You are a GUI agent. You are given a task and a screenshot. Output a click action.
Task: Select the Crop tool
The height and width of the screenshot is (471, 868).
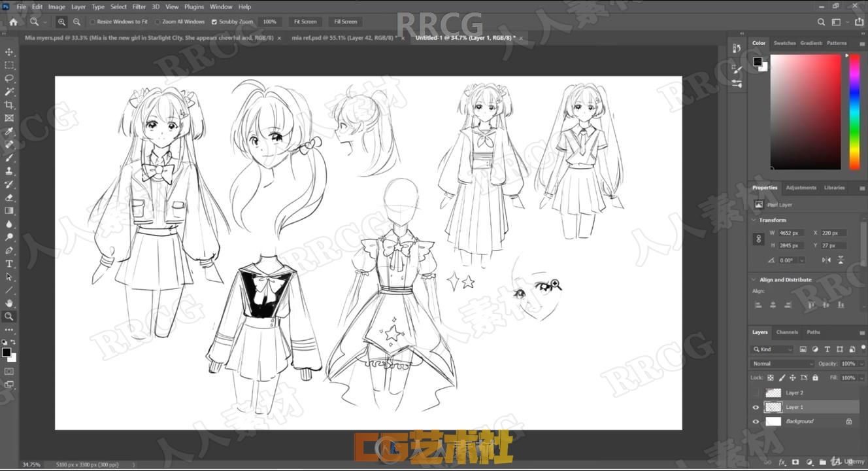pos(9,105)
